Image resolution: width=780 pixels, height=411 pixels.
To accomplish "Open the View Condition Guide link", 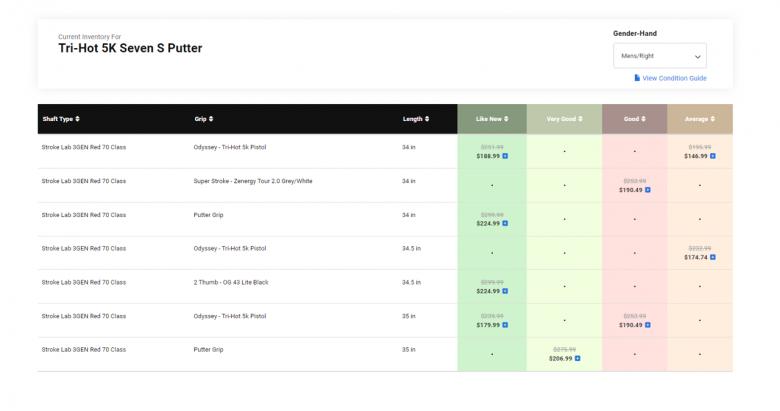I will click(674, 78).
